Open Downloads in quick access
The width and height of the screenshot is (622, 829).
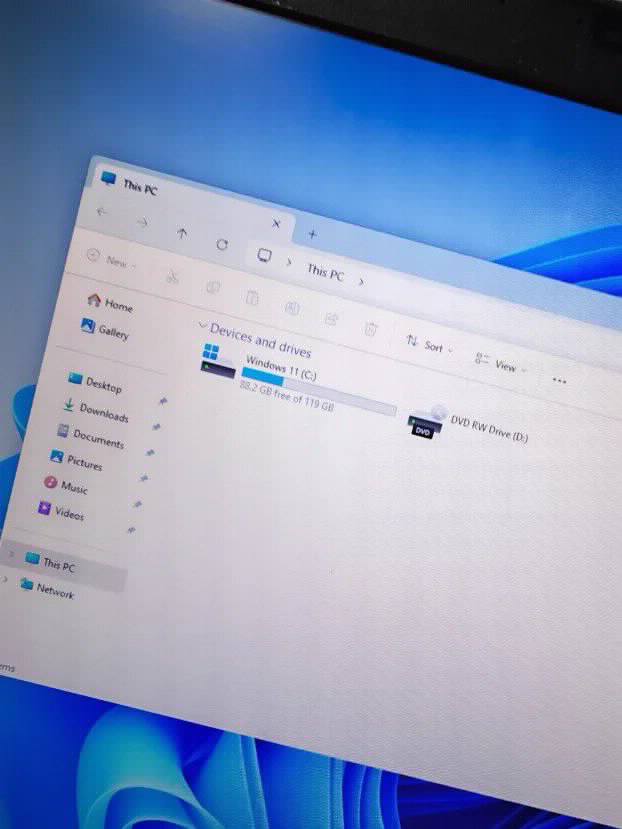click(96, 410)
